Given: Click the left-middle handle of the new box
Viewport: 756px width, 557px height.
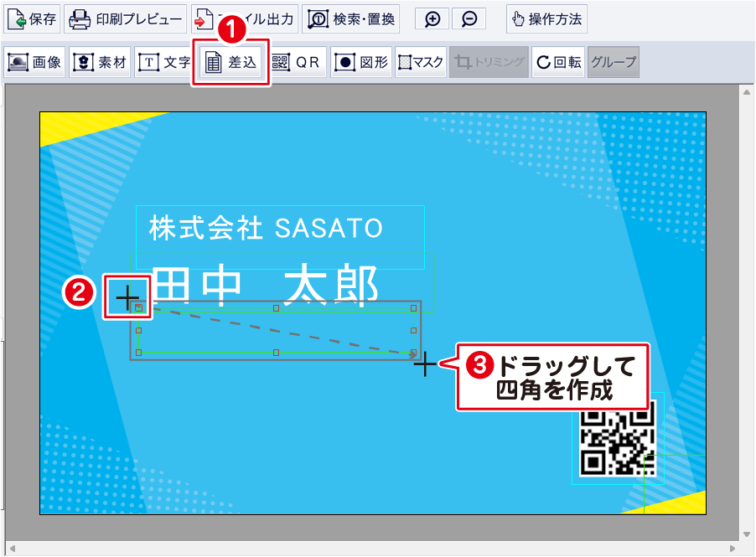Looking at the screenshot, I should click(x=139, y=331).
